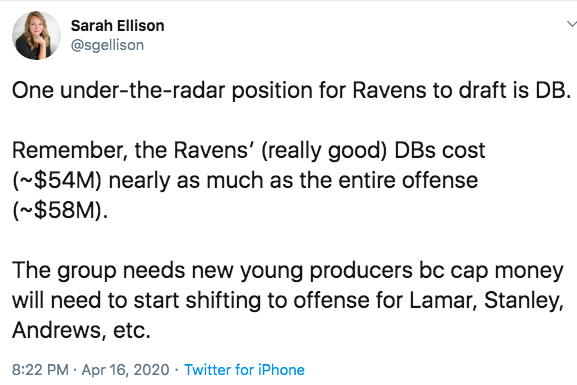This screenshot has width=577, height=385.
Task: Click "DB." at end of first line
Action: point(553,90)
